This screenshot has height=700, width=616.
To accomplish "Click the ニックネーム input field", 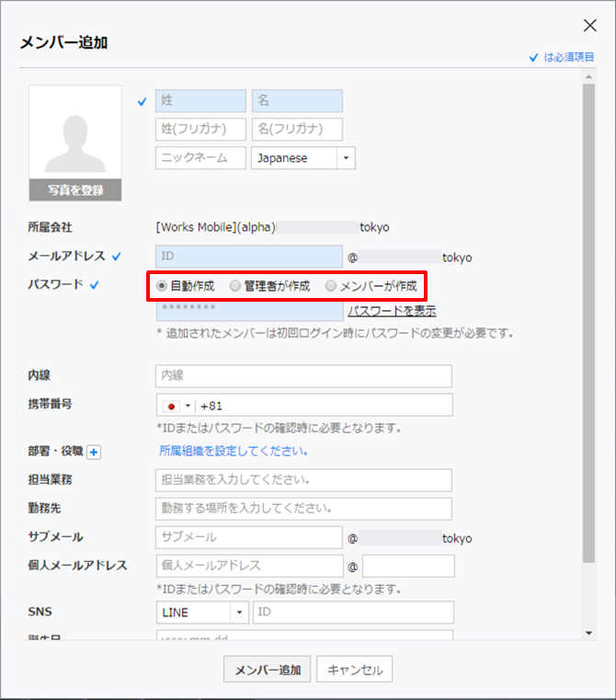I will [200, 158].
